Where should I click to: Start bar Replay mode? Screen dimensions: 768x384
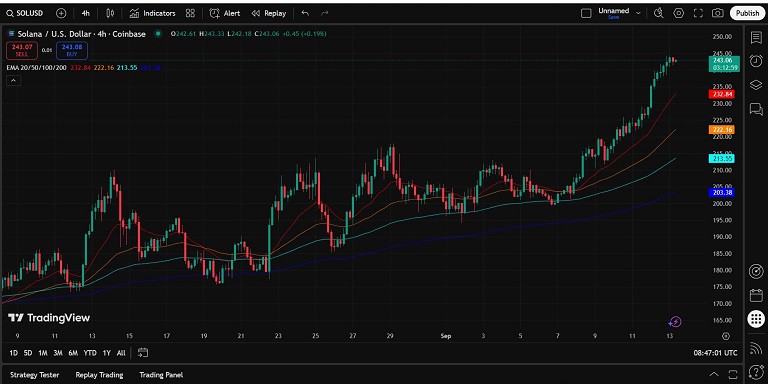[268, 13]
